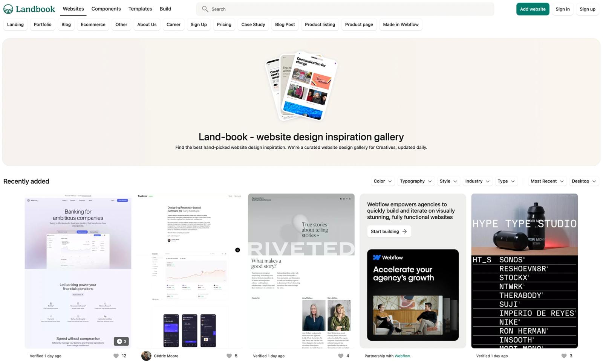Switch to the Websites tab
The width and height of the screenshot is (603, 364).
pos(73,9)
